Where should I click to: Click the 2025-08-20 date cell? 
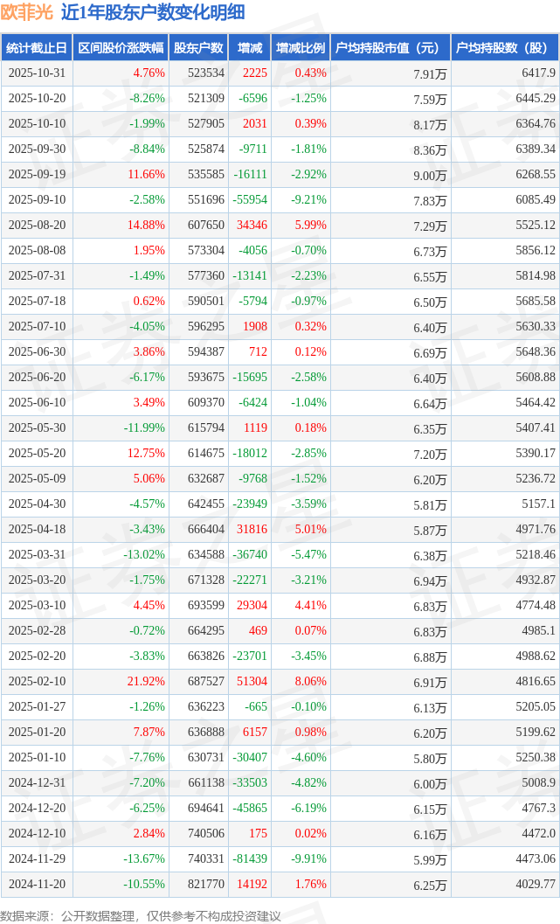coord(37,225)
